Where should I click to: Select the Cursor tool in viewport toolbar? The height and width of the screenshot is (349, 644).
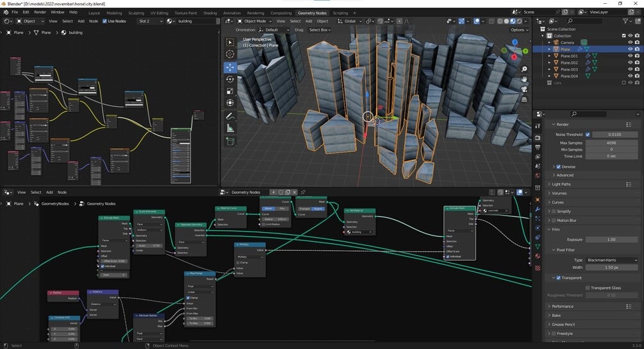230,55
